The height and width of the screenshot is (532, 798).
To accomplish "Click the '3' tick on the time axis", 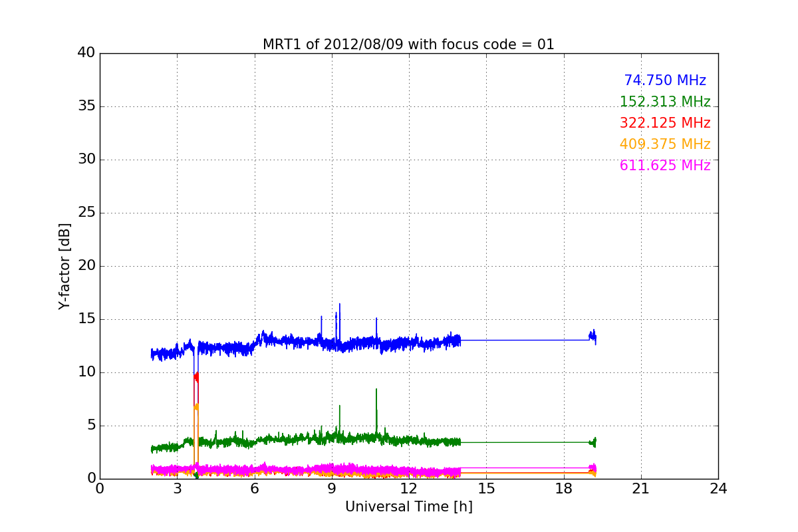I will tap(177, 488).
